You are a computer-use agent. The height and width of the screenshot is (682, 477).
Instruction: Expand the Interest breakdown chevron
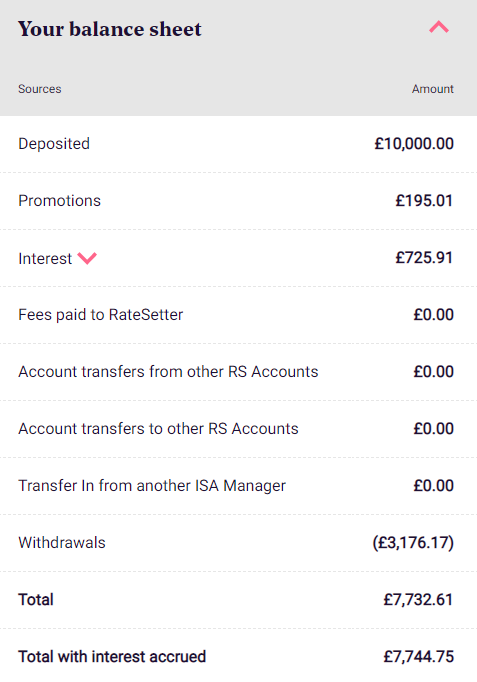click(x=87, y=258)
